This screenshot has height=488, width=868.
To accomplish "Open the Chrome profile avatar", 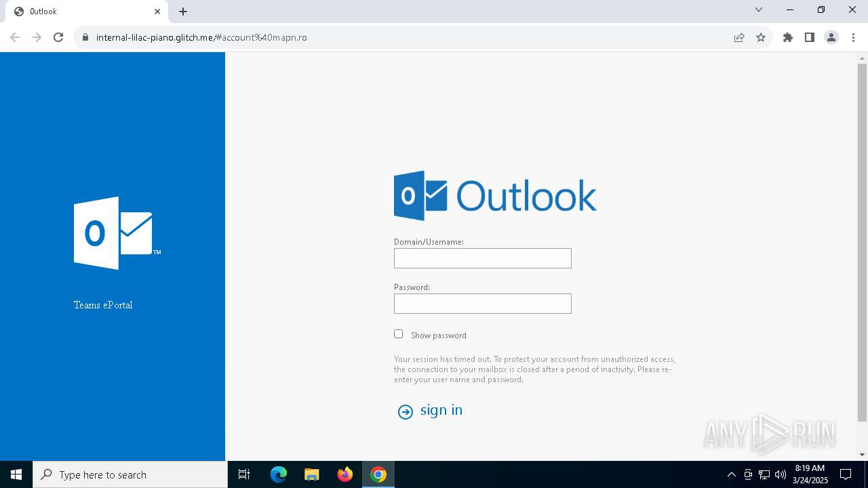I will (x=831, y=37).
